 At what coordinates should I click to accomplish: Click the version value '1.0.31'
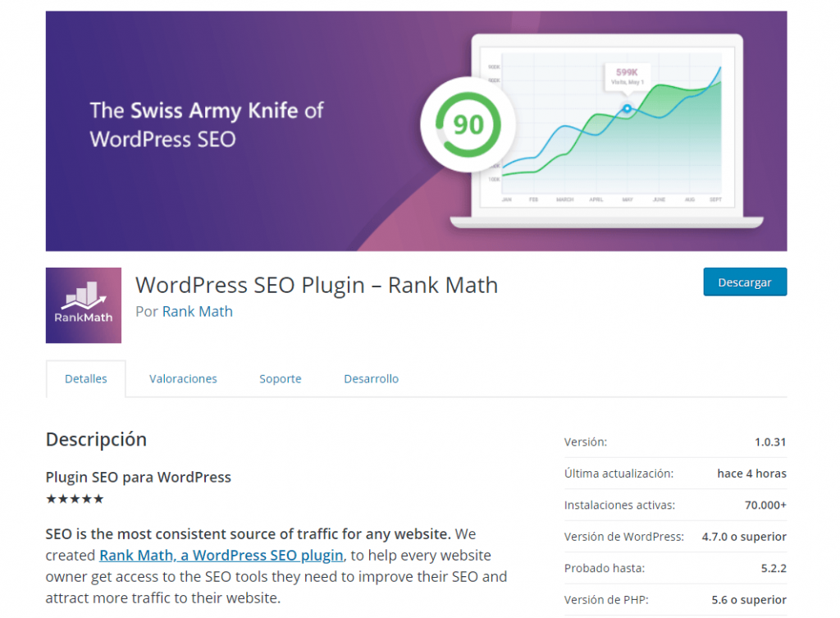(770, 442)
